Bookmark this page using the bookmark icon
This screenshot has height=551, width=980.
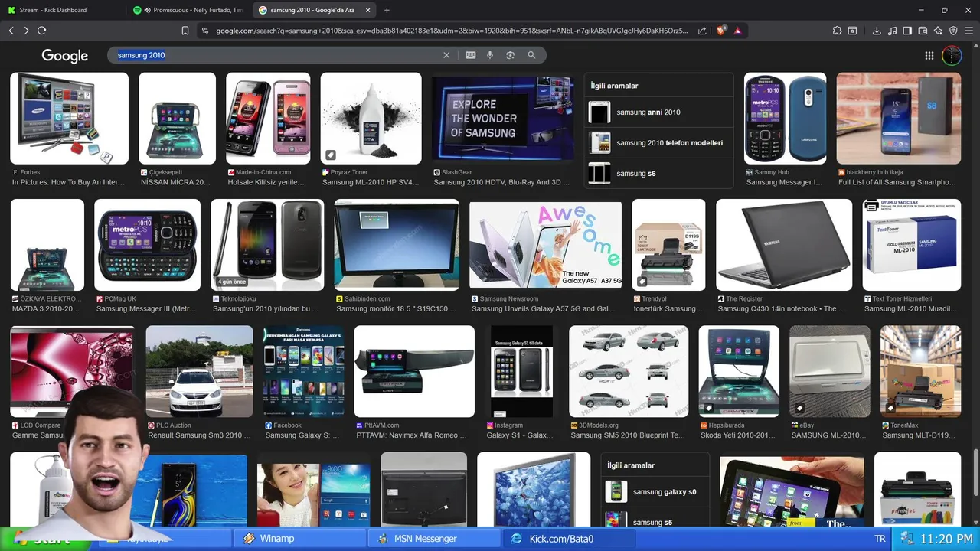tap(185, 31)
